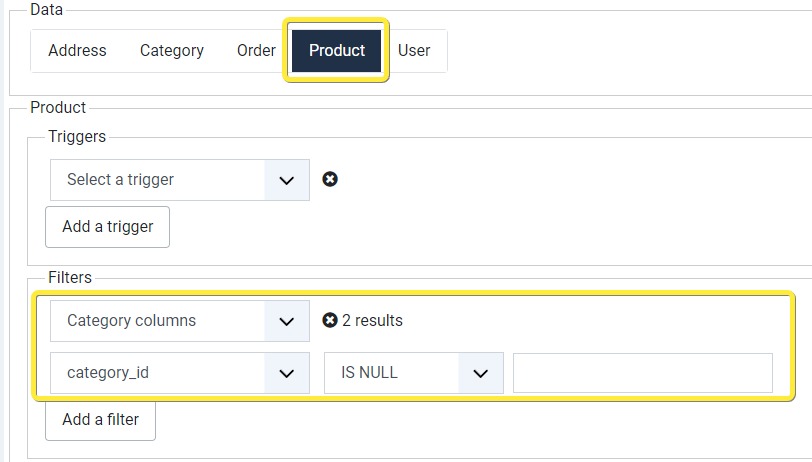Focus the filter value input field
Image resolution: width=812 pixels, height=462 pixels.
click(643, 373)
